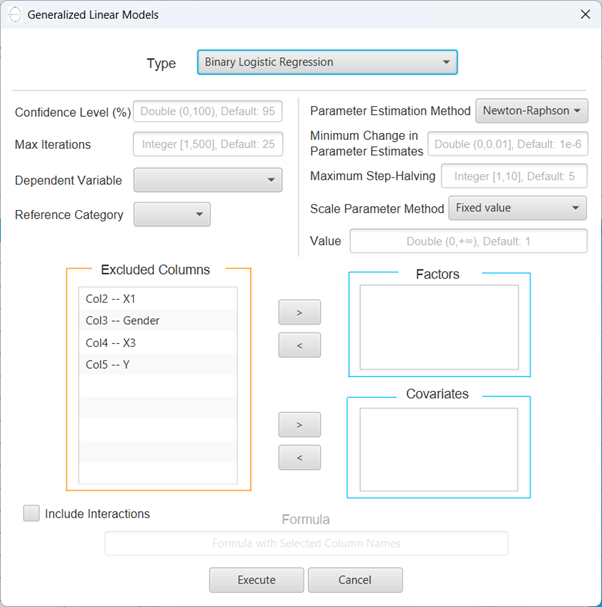602x607 pixels.
Task: Click the Minimum Change in Parameter Estimates field
Action: 508,144
